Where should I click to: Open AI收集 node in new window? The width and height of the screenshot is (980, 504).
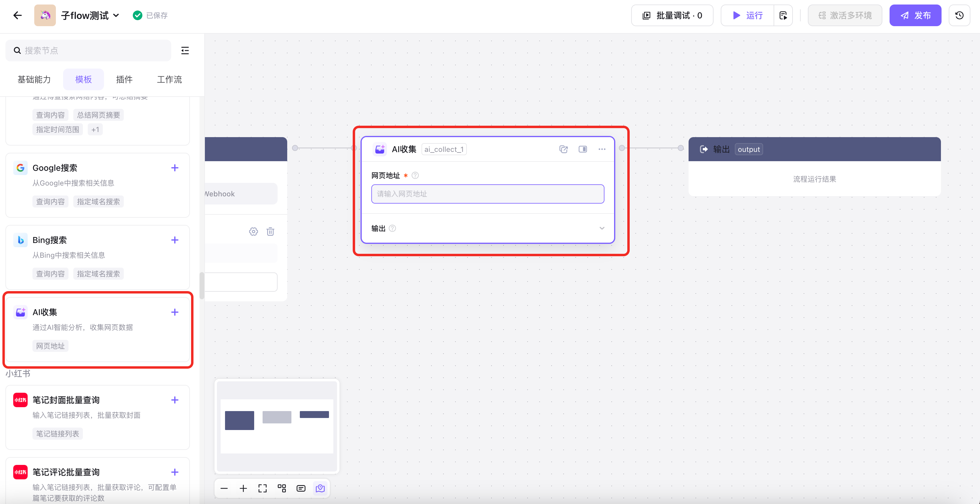click(563, 149)
